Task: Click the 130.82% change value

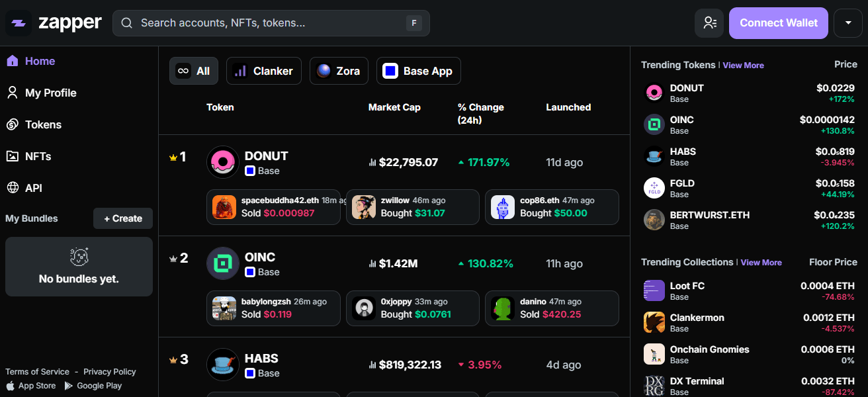Action: click(x=490, y=263)
